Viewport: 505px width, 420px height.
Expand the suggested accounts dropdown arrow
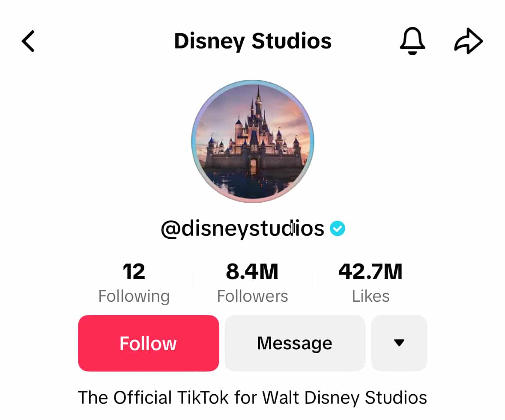pos(399,343)
